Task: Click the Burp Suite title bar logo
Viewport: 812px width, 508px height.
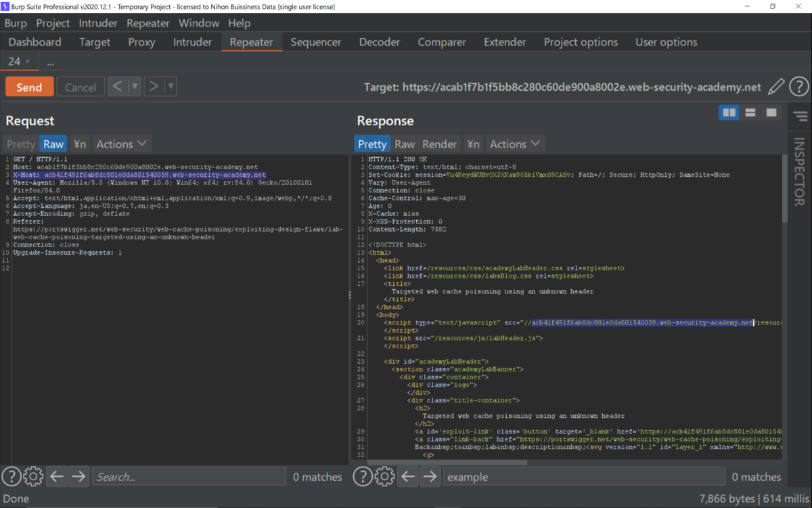Action: (5, 7)
